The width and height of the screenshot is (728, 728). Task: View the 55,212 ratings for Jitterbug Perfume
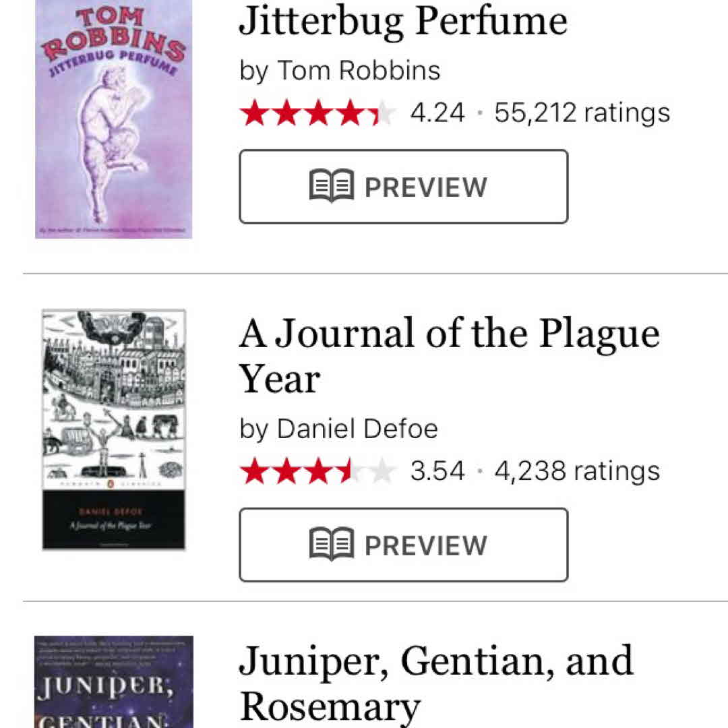[582, 113]
